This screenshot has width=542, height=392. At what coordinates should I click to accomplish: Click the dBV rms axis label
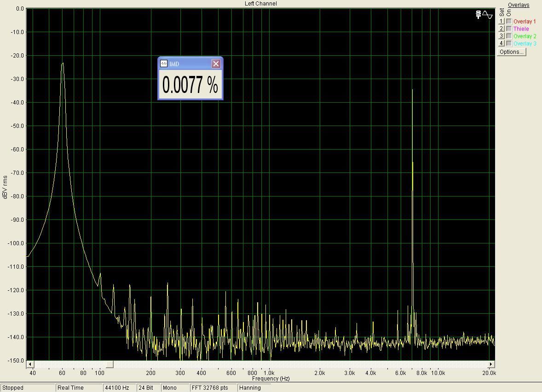point(5,187)
